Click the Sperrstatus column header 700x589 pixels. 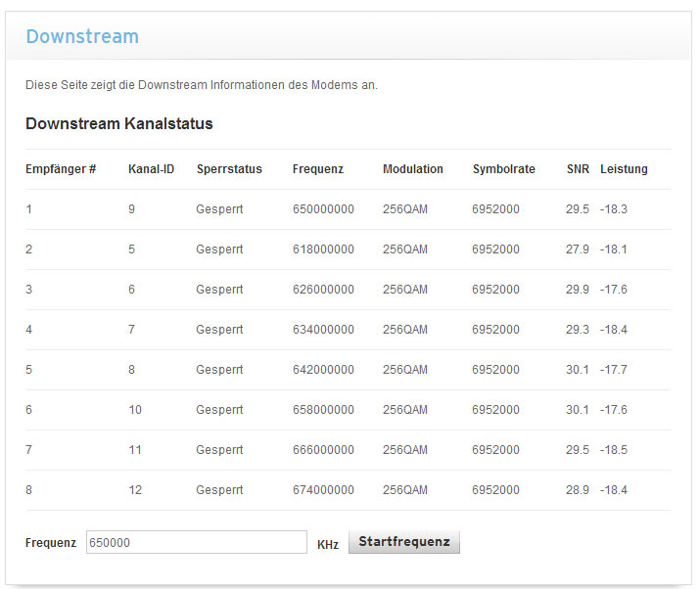pos(229,169)
